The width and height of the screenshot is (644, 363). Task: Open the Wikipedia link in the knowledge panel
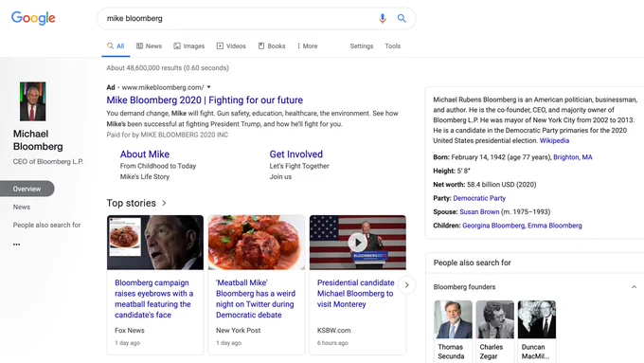[x=554, y=140]
